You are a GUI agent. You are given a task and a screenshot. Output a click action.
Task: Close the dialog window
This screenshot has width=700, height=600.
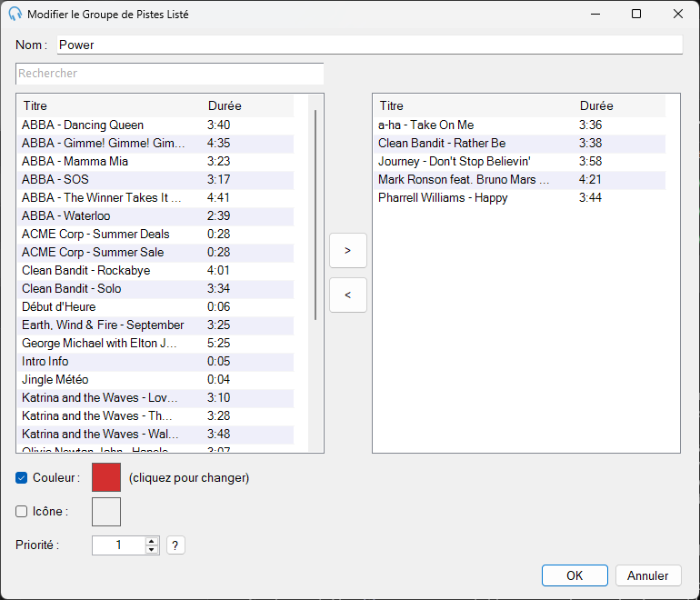pos(677,14)
